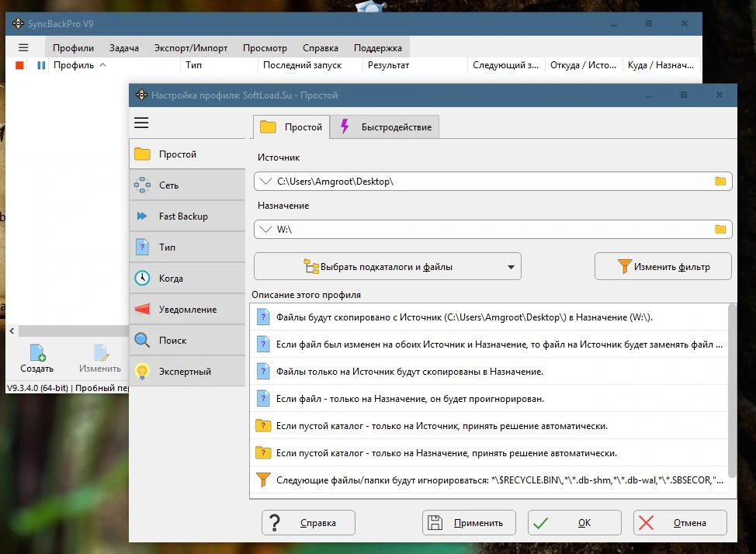Open the Fast Backup section
Screen dimensions: 756x554
tap(188, 216)
